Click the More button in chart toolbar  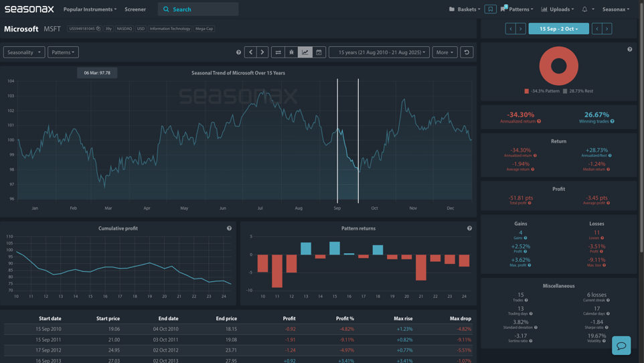pyautogui.click(x=445, y=52)
